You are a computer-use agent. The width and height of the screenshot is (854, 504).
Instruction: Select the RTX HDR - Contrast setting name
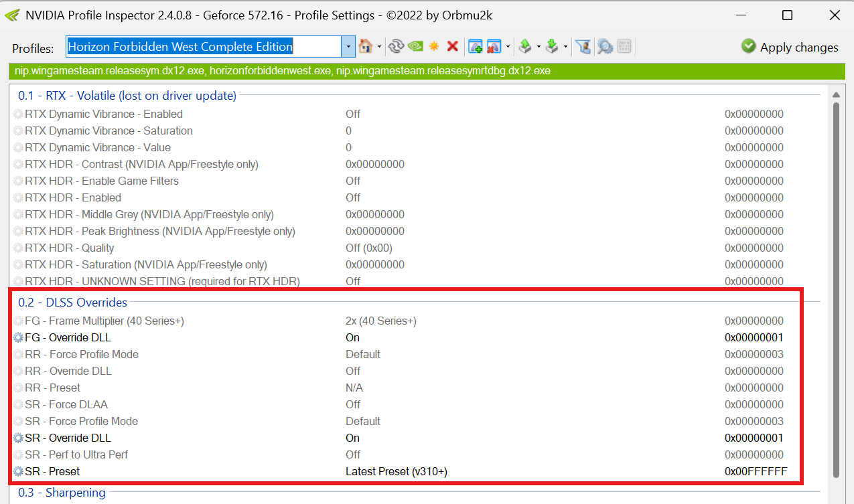point(141,164)
